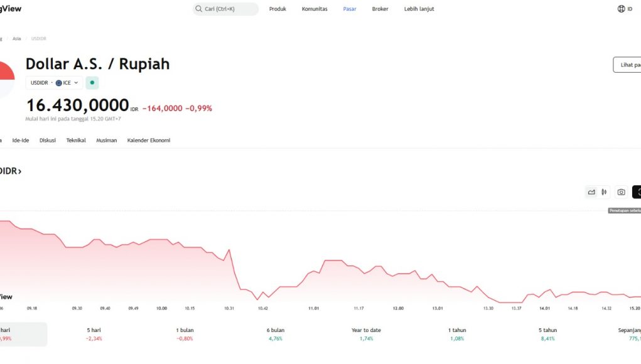Click the TradingView logo
The height and width of the screenshot is (364, 641).
(x=14, y=9)
